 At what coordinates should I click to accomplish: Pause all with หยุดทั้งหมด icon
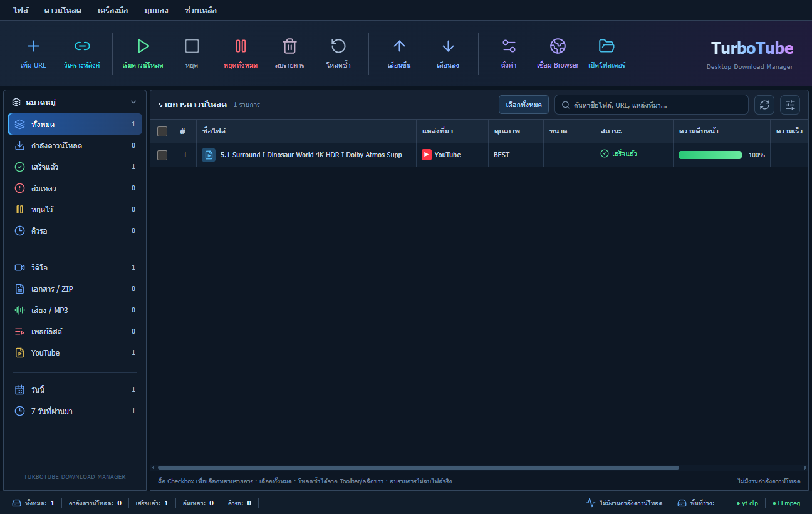pyautogui.click(x=241, y=46)
